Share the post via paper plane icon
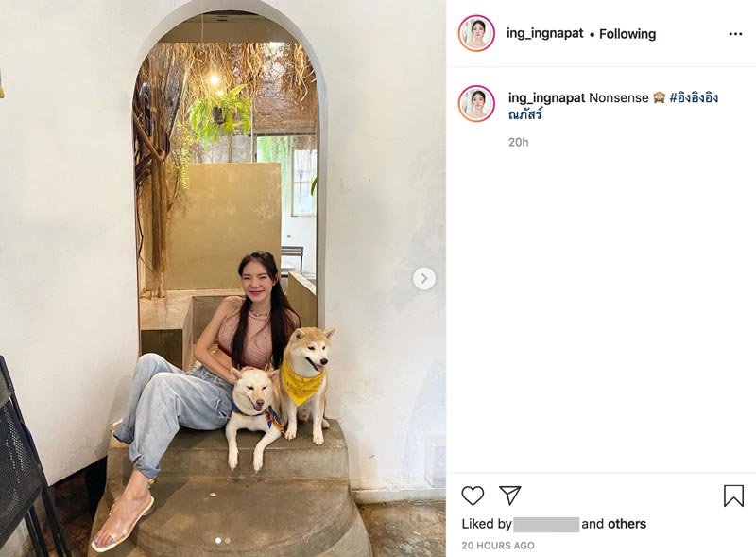This screenshot has width=756, height=557. click(509, 496)
